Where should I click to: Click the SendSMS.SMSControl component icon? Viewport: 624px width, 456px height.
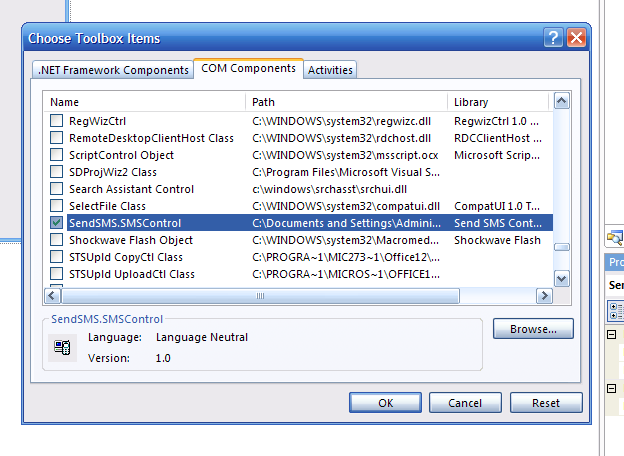(x=62, y=347)
